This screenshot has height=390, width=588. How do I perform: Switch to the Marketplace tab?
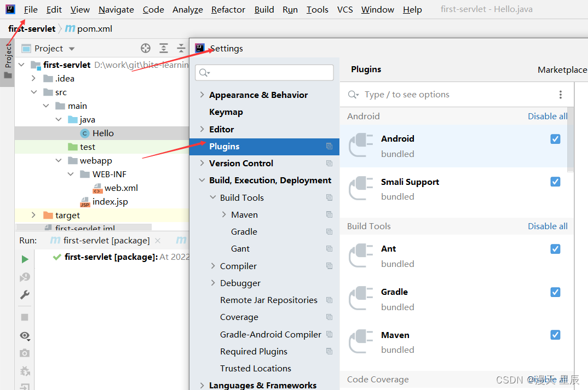pos(562,69)
